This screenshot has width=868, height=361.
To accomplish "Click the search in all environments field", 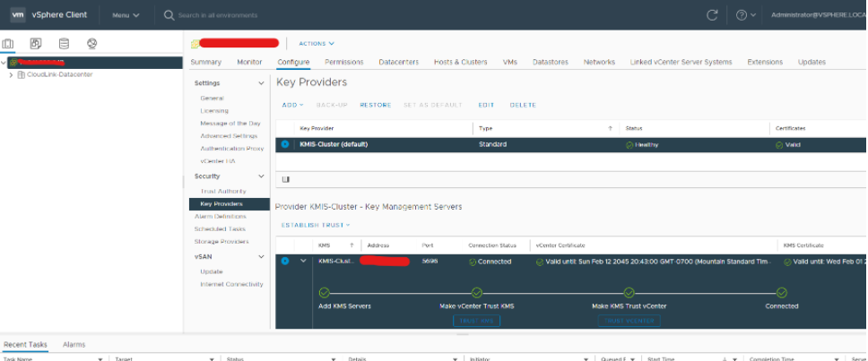I will pyautogui.click(x=218, y=15).
